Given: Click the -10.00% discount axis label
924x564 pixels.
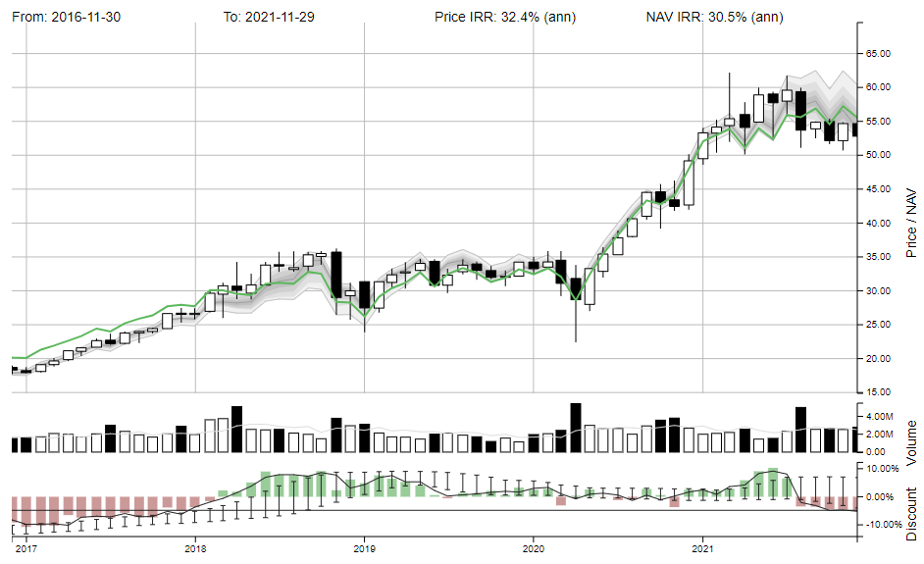Looking at the screenshot, I should click(884, 525).
